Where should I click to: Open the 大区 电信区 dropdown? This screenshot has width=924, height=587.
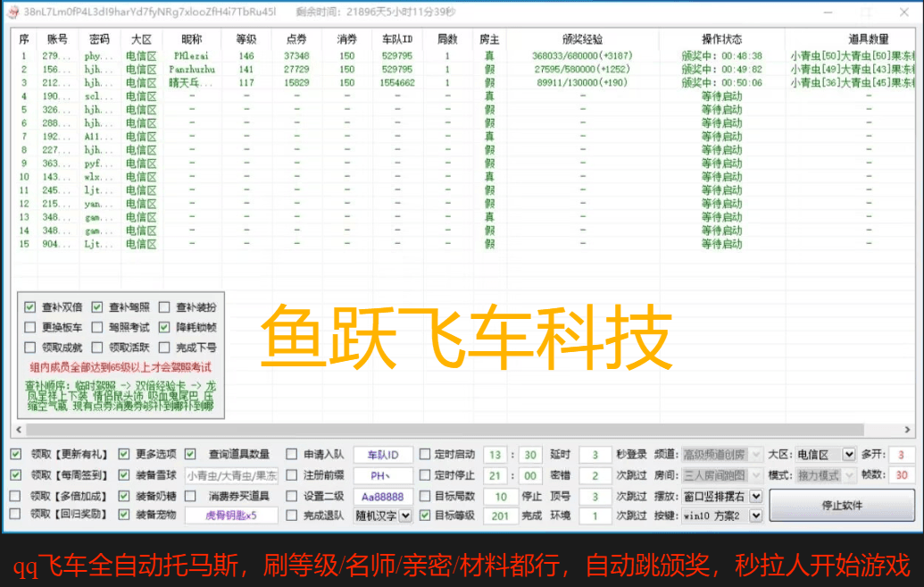[x=825, y=454]
